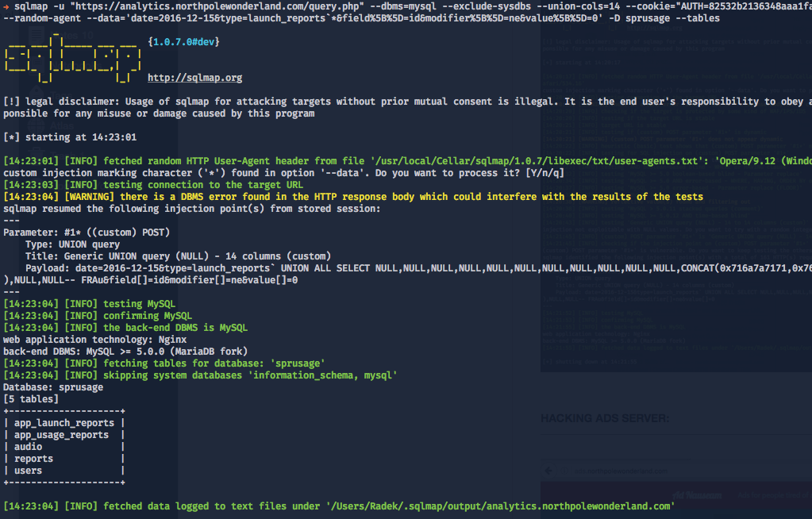The width and height of the screenshot is (812, 519).
Task: Select the app_usage_reports table name
Action: coord(62,435)
